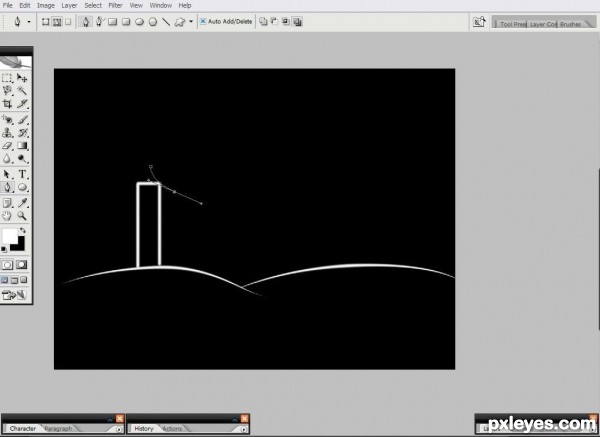Choose Line tool in options bar
This screenshot has width=600, height=437.
tap(166, 22)
